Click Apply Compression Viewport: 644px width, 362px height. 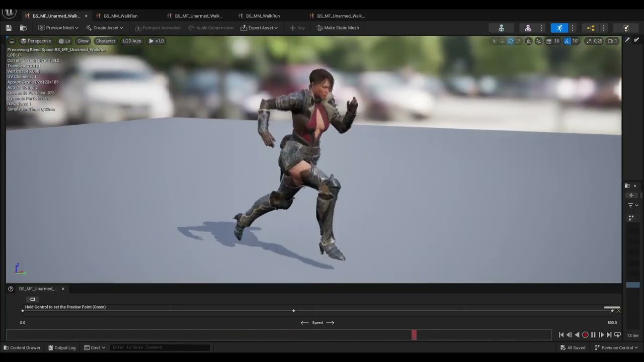[x=211, y=28]
